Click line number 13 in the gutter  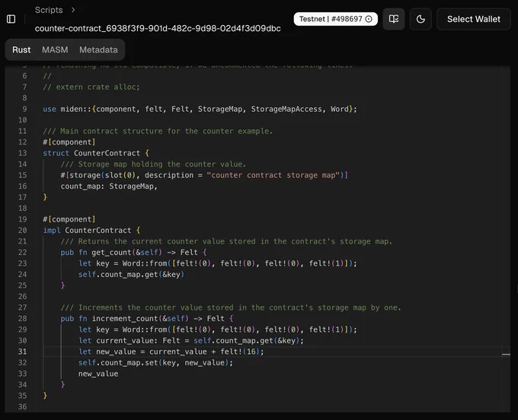[22, 153]
